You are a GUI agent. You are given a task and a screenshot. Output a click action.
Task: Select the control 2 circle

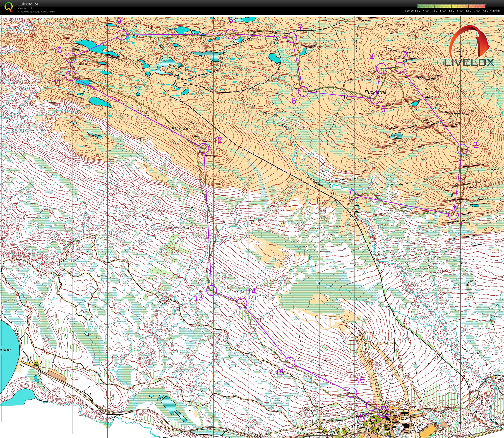(462, 149)
